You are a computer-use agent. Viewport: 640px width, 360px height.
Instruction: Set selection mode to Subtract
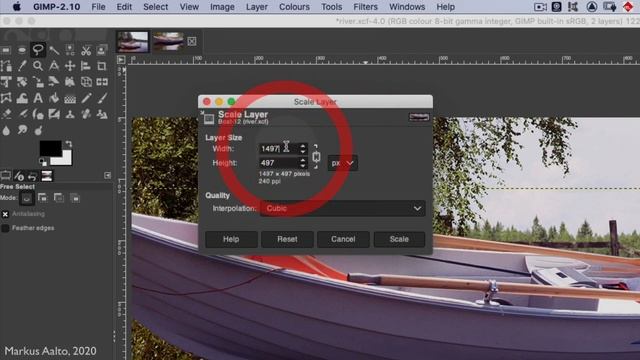(x=59, y=198)
